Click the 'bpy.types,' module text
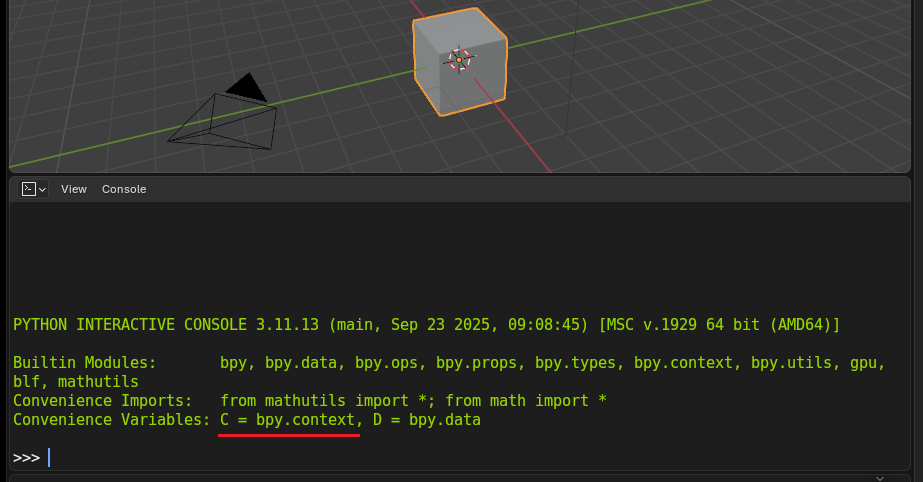The width and height of the screenshot is (923, 482). pyautogui.click(x=579, y=363)
